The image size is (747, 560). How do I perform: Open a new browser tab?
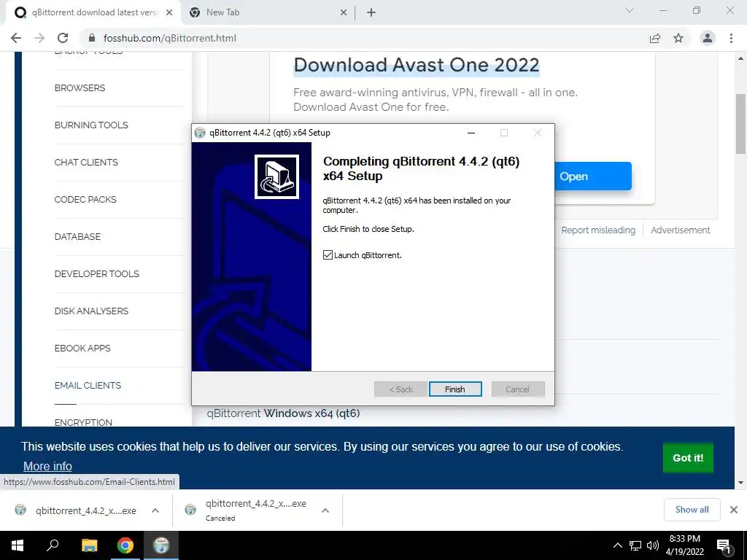tap(371, 13)
